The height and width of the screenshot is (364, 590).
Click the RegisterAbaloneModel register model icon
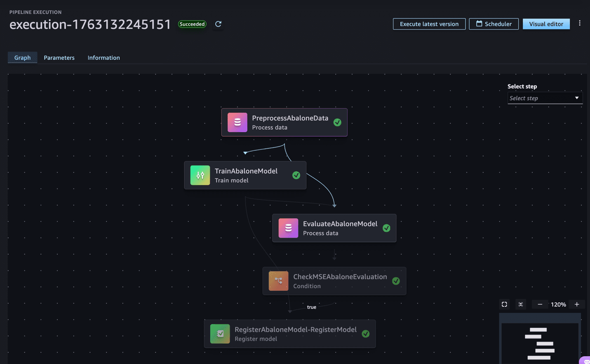coord(220,334)
